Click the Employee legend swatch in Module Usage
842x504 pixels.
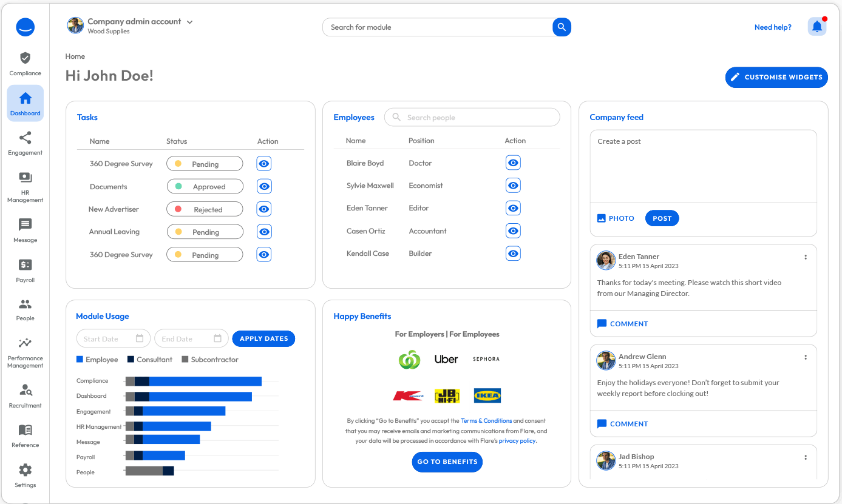[x=80, y=360]
